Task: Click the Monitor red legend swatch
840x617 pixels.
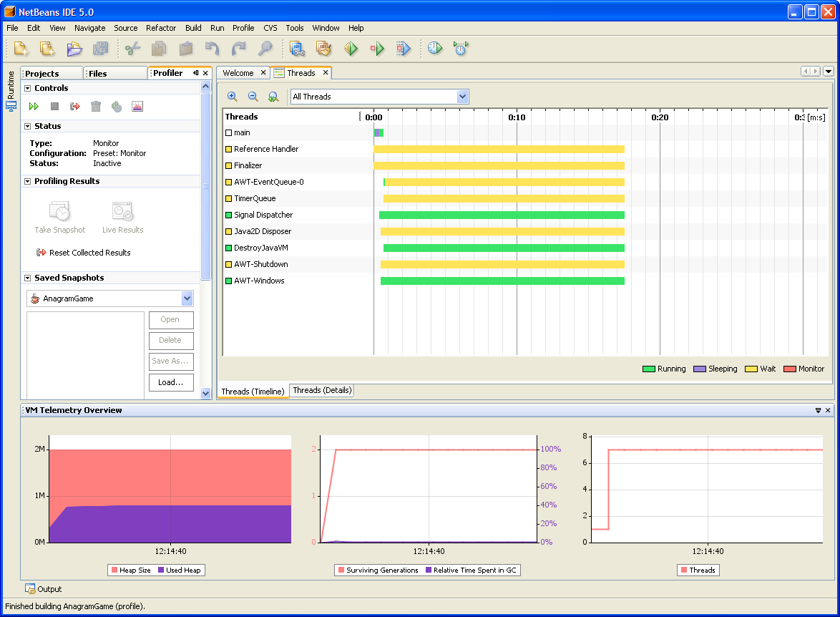Action: [790, 369]
